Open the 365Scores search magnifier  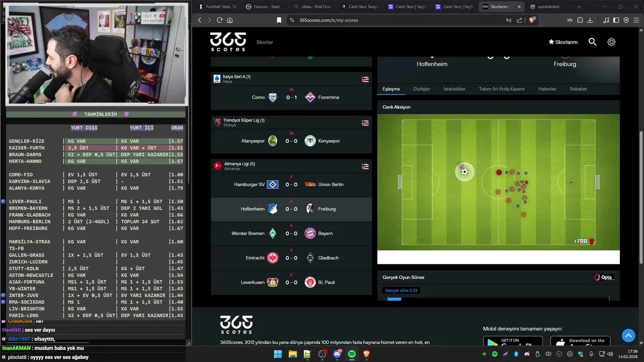click(593, 42)
